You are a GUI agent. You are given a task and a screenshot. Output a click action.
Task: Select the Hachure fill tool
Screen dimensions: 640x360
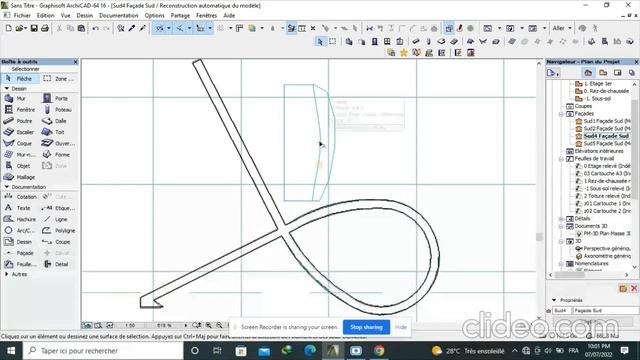point(20,219)
